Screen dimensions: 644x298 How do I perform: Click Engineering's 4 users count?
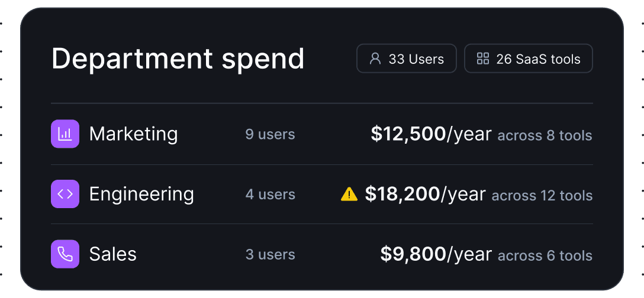(x=270, y=195)
